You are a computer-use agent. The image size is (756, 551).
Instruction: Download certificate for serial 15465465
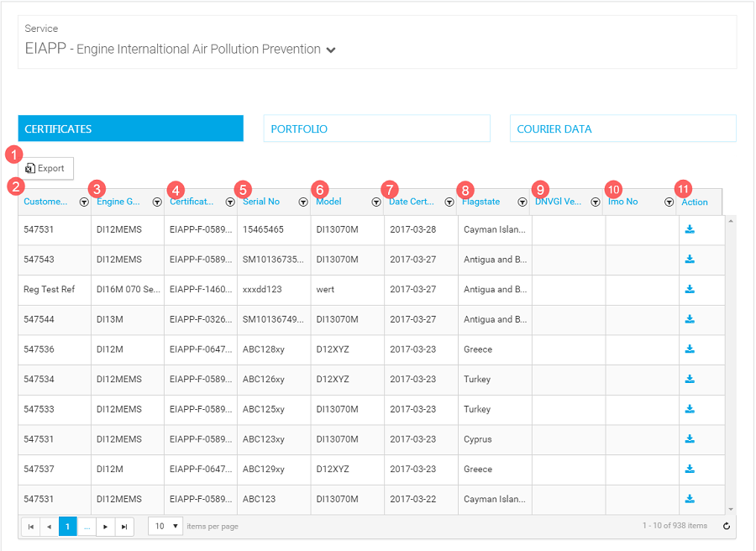point(690,229)
